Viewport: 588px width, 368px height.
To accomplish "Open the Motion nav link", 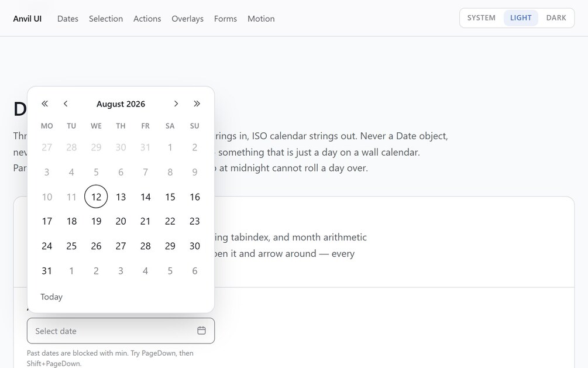I will pyautogui.click(x=261, y=19).
